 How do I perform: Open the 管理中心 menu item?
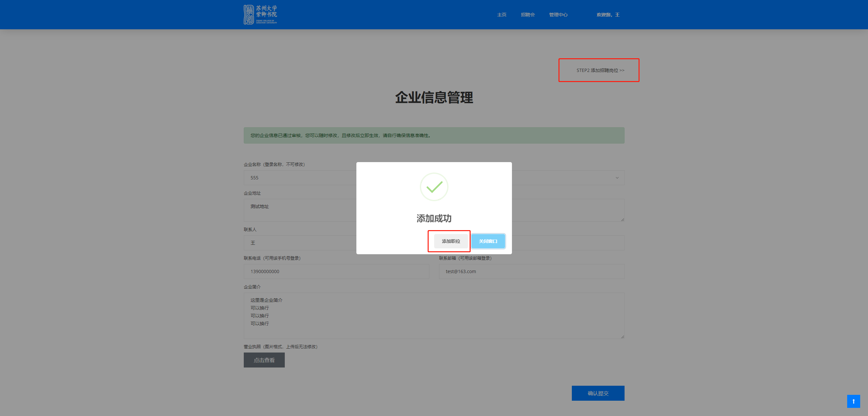click(558, 15)
